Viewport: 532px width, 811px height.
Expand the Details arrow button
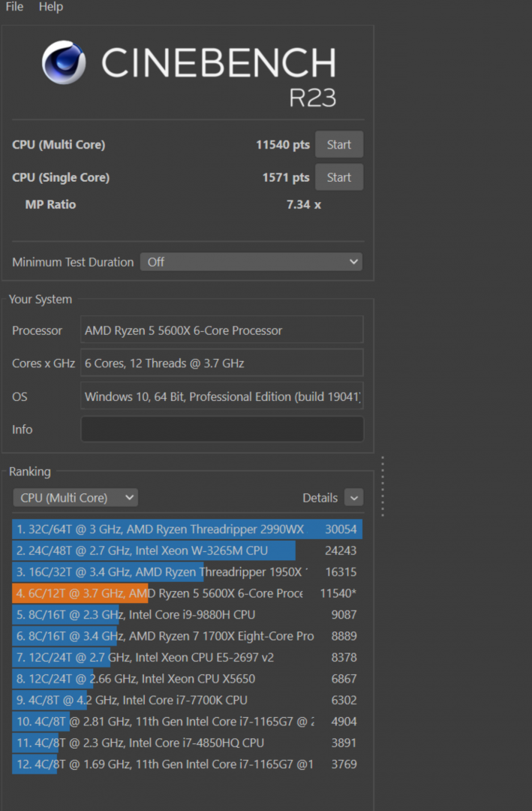tap(353, 498)
